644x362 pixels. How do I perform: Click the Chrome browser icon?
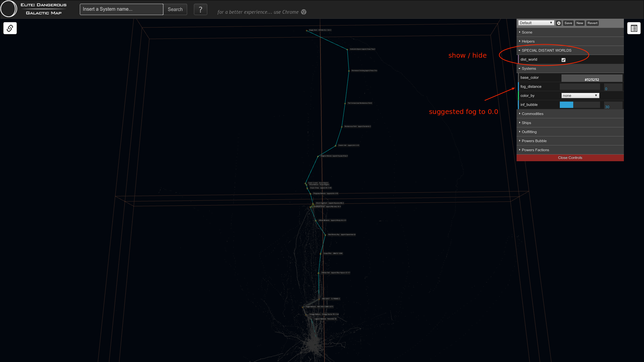[304, 12]
